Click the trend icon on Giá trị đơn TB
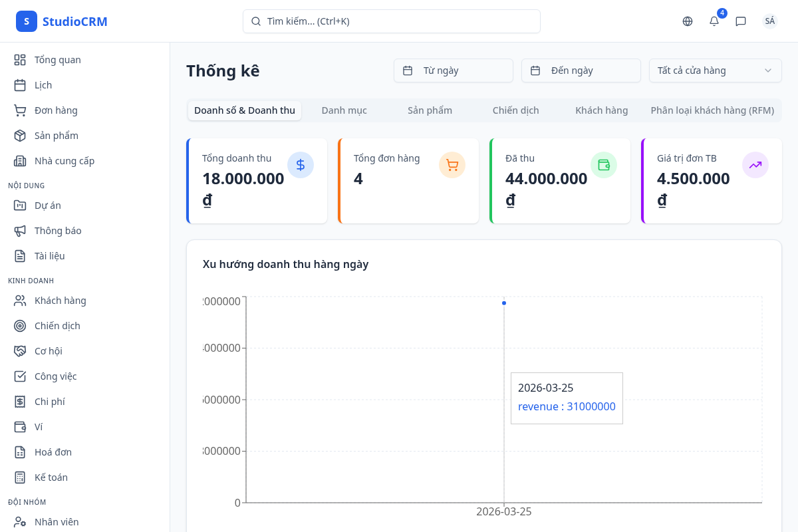 (755, 165)
